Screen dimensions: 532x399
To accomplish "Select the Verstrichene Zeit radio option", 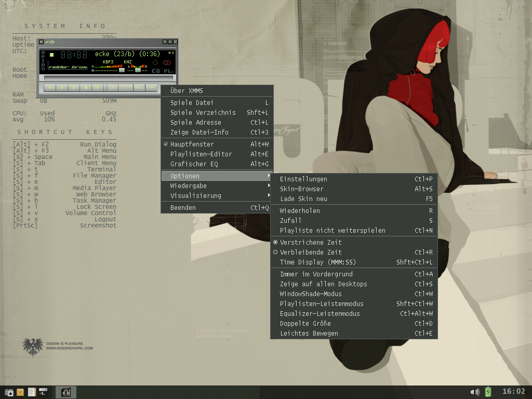I will (x=354, y=242).
